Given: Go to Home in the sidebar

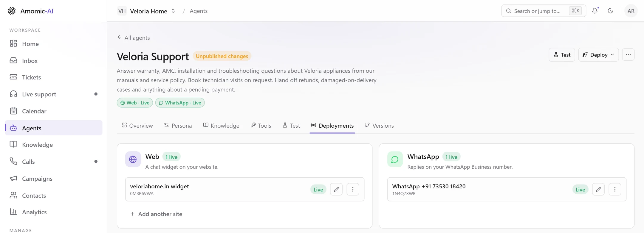Looking at the screenshot, I should (54, 44).
